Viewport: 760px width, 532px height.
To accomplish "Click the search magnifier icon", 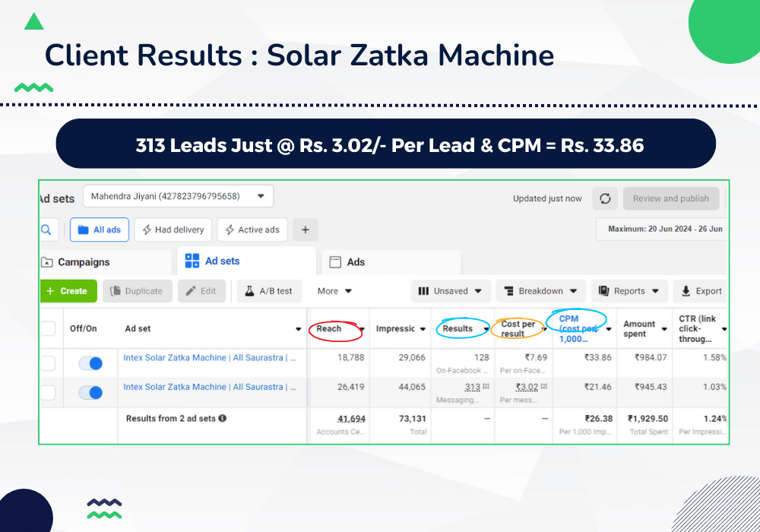I will 47,230.
